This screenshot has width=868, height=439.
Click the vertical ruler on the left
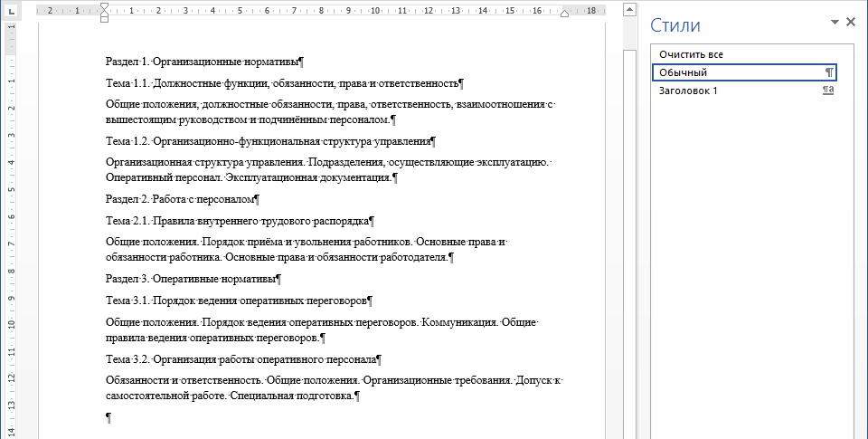click(12, 226)
